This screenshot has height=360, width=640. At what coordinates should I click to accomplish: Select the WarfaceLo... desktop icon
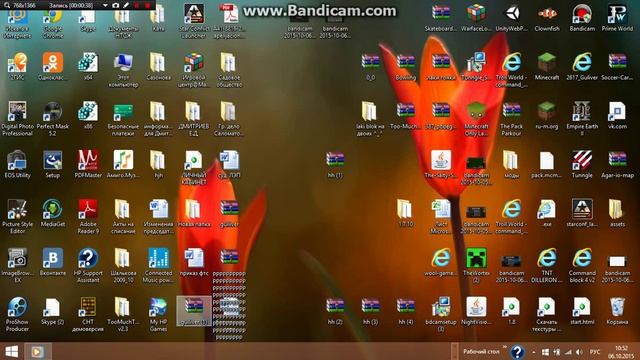tap(476, 18)
